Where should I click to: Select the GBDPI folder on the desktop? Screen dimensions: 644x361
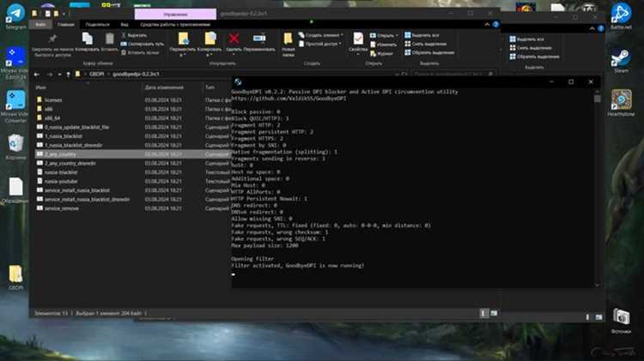(15, 277)
